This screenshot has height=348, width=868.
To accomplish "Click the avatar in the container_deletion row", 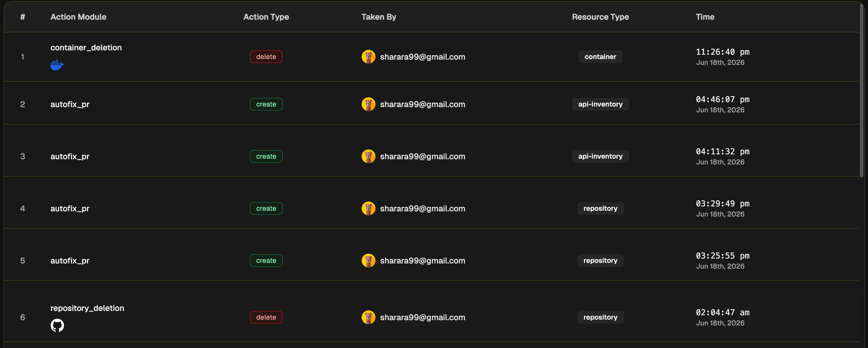I will (x=368, y=56).
